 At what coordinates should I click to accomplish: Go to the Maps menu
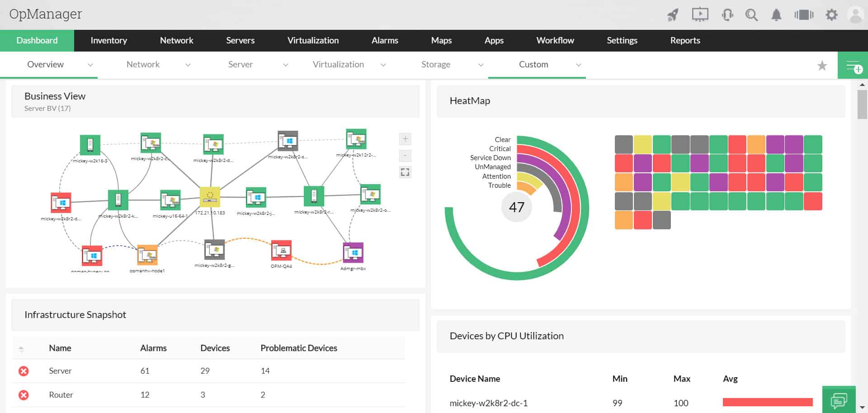pyautogui.click(x=441, y=41)
